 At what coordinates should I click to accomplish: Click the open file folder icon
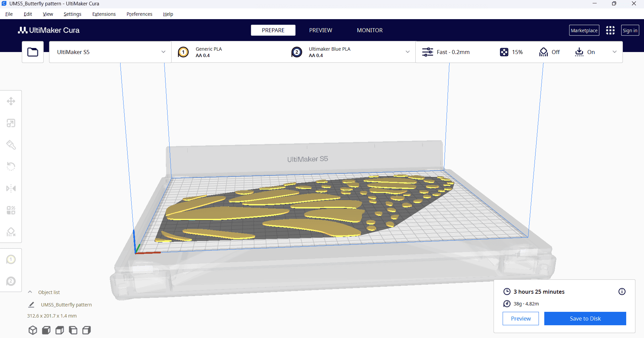click(33, 52)
